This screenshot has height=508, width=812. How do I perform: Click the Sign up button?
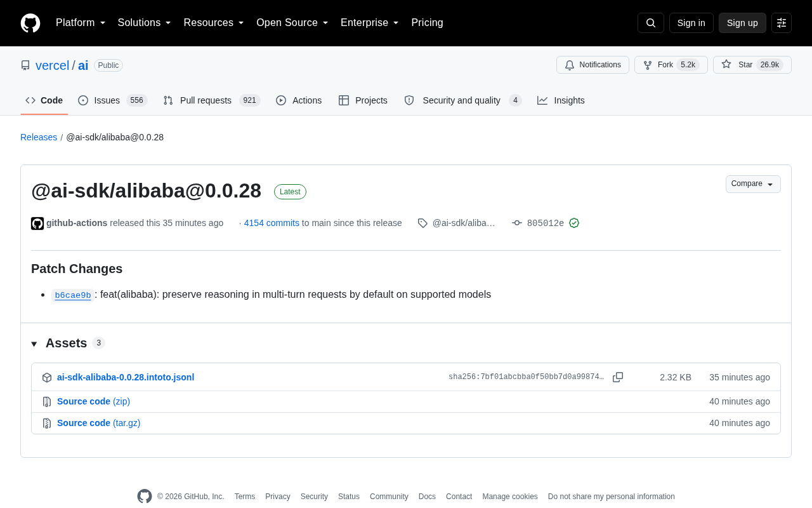pos(742,23)
